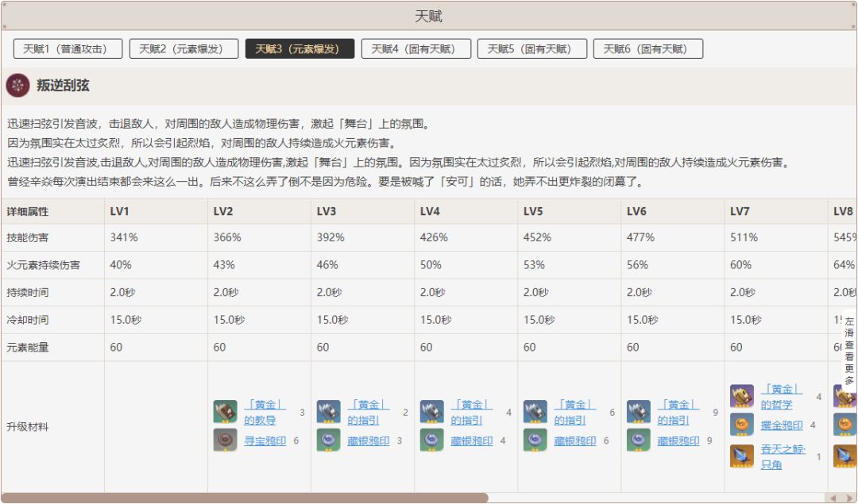Open 藏银鸦印 link in LV5 column
This screenshot has height=504, width=858.
(575, 441)
